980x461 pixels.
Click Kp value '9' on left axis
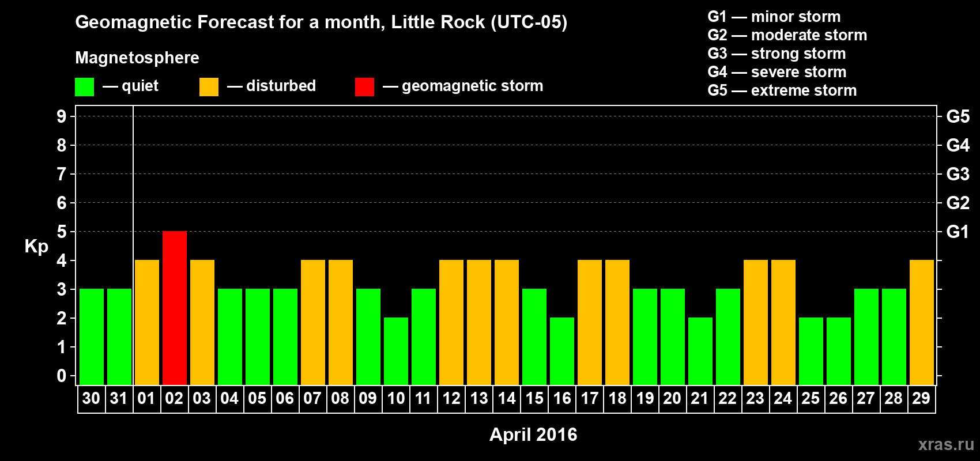(x=62, y=116)
